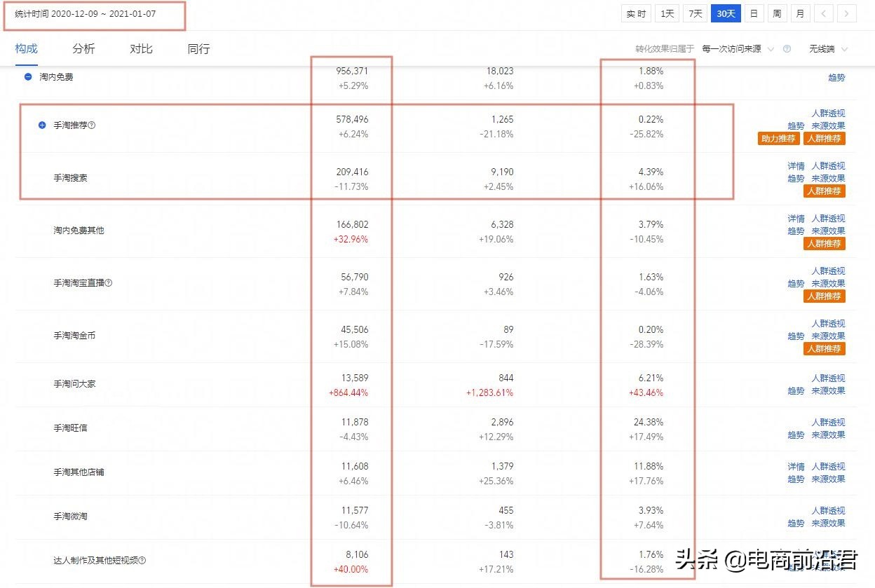
Task: Expand the 手淘推荐 row with plus icon
Action: 42,125
